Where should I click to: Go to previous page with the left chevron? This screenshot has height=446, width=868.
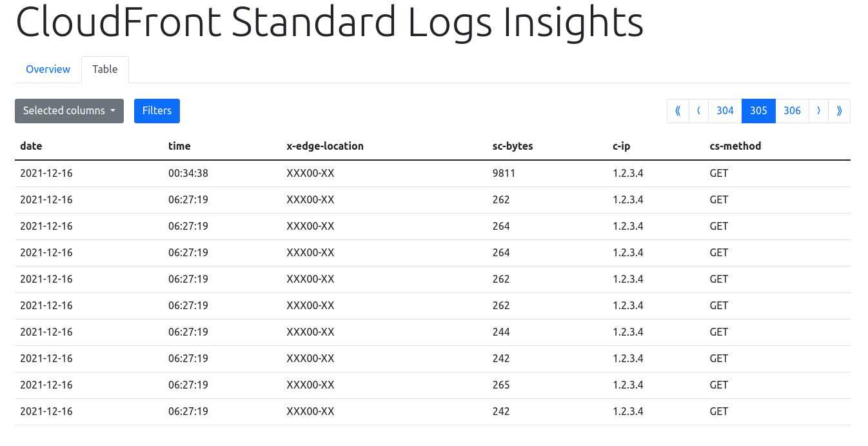click(x=698, y=110)
